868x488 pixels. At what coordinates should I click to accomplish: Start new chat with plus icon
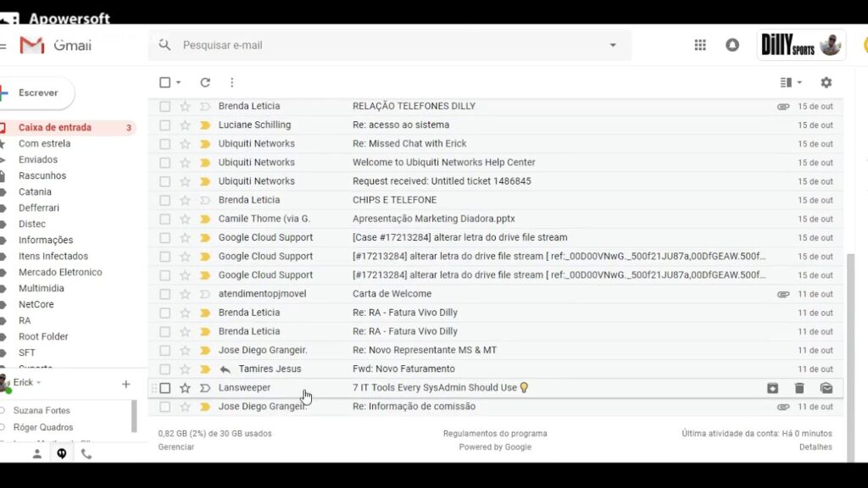pyautogui.click(x=125, y=384)
